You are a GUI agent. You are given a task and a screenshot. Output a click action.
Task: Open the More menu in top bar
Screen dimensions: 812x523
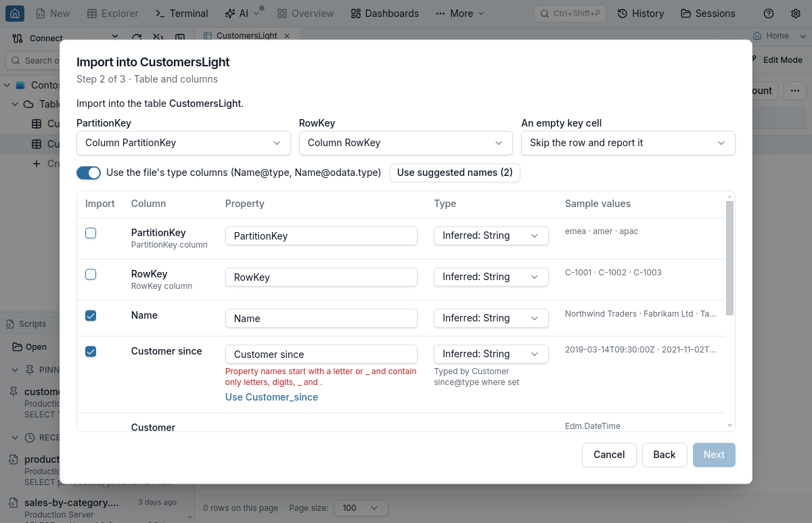pyautogui.click(x=460, y=14)
